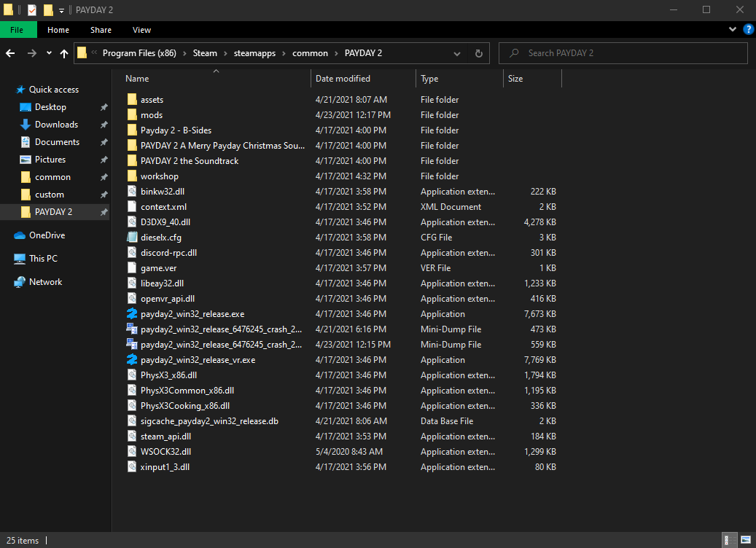Image resolution: width=756 pixels, height=548 pixels.
Task: Unpin Downloads from Quick access
Action: pyautogui.click(x=104, y=125)
